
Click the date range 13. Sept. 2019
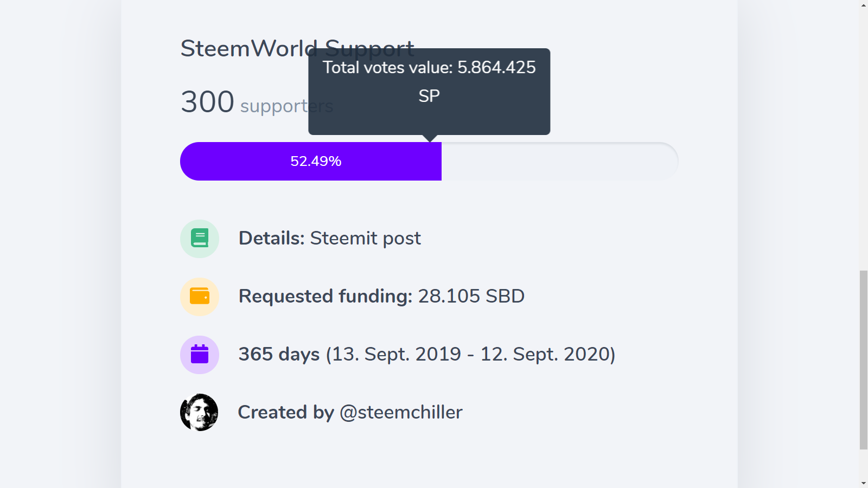(396, 355)
